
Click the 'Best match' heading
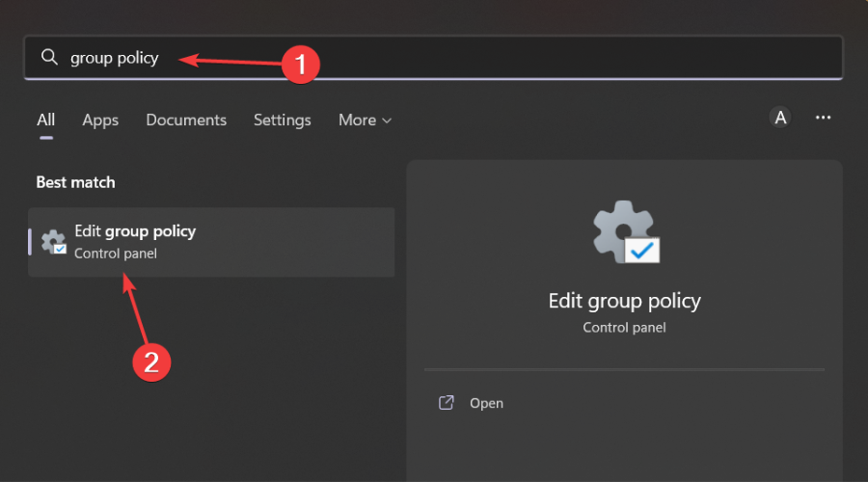[x=76, y=182]
